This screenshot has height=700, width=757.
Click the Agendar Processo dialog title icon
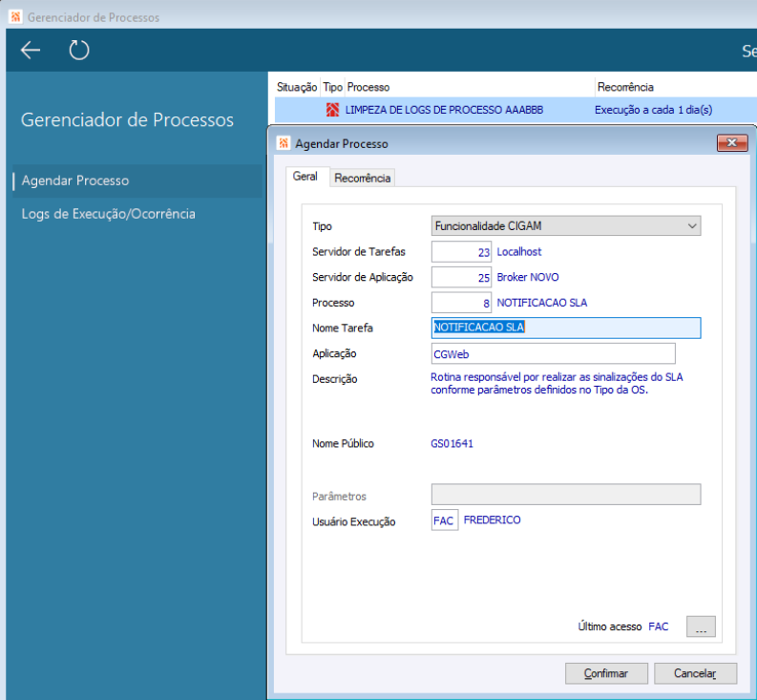284,143
